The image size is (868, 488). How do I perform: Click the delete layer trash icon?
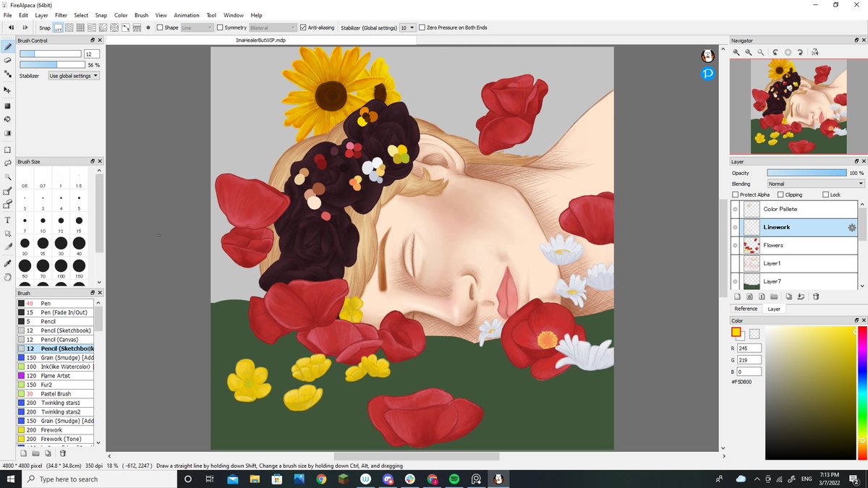pos(815,296)
